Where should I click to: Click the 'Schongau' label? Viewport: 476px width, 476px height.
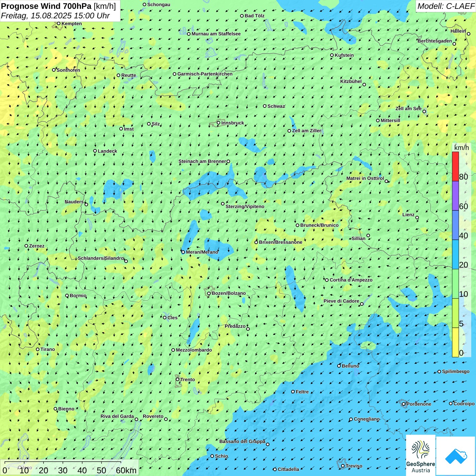coord(159,4)
